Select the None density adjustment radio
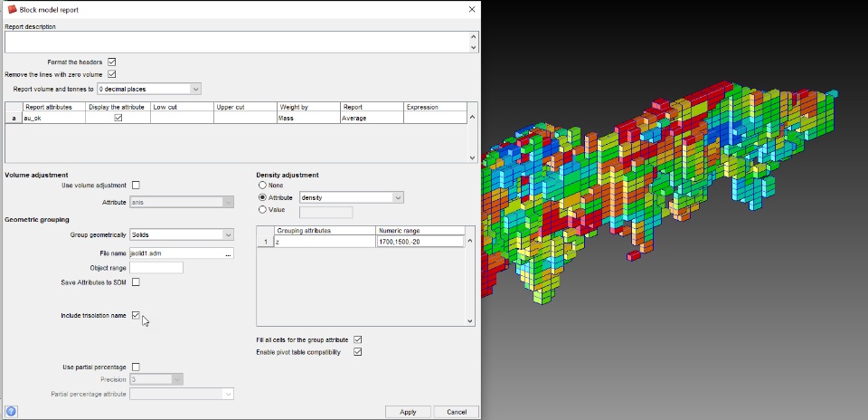Screen dimensions: 868x420 (x=262, y=185)
